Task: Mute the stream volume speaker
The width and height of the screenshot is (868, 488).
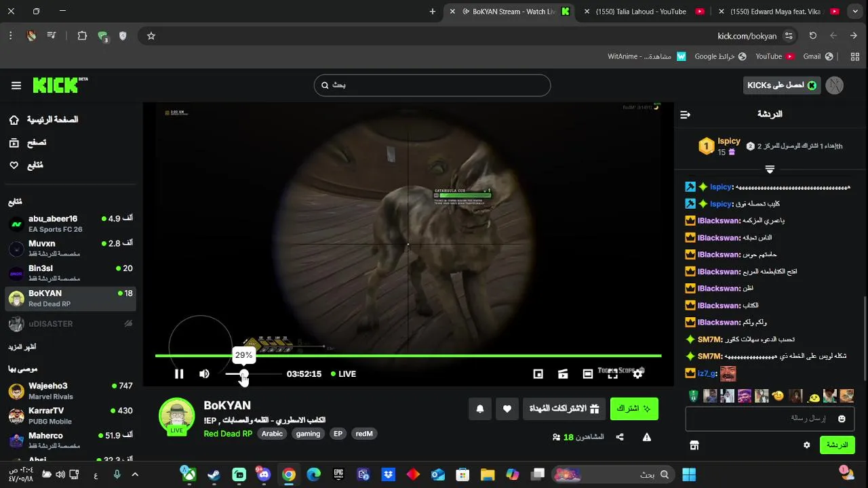Action: (x=204, y=374)
